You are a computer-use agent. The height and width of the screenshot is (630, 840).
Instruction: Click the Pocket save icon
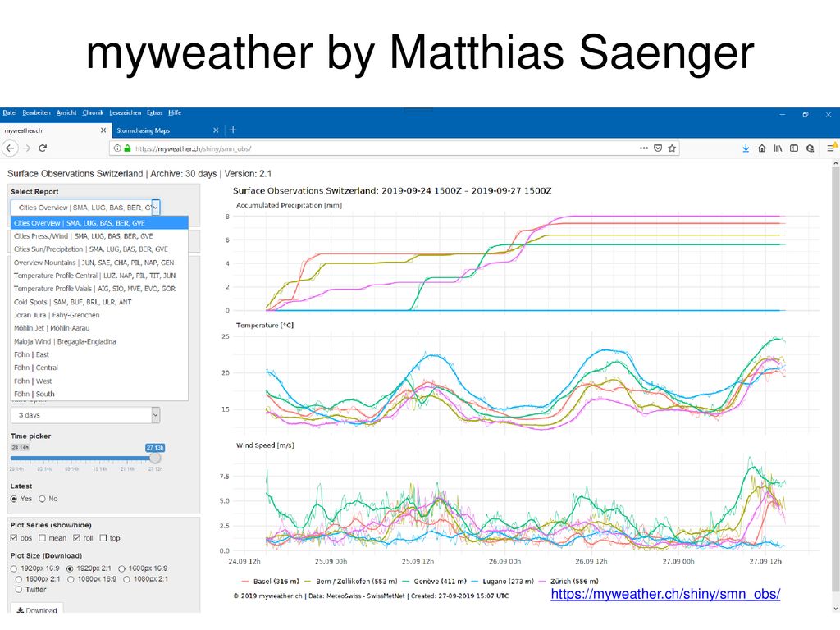(x=658, y=148)
